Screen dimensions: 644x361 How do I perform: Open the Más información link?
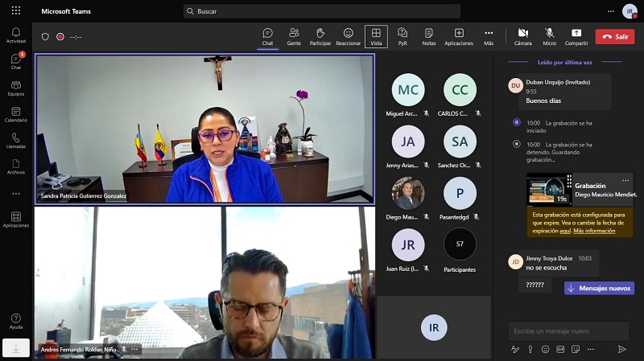[x=594, y=231]
